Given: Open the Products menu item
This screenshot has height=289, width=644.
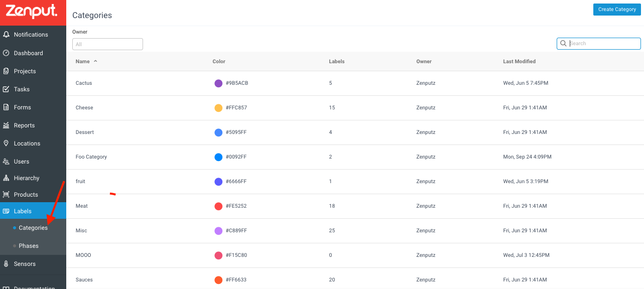Looking at the screenshot, I should [33, 195].
